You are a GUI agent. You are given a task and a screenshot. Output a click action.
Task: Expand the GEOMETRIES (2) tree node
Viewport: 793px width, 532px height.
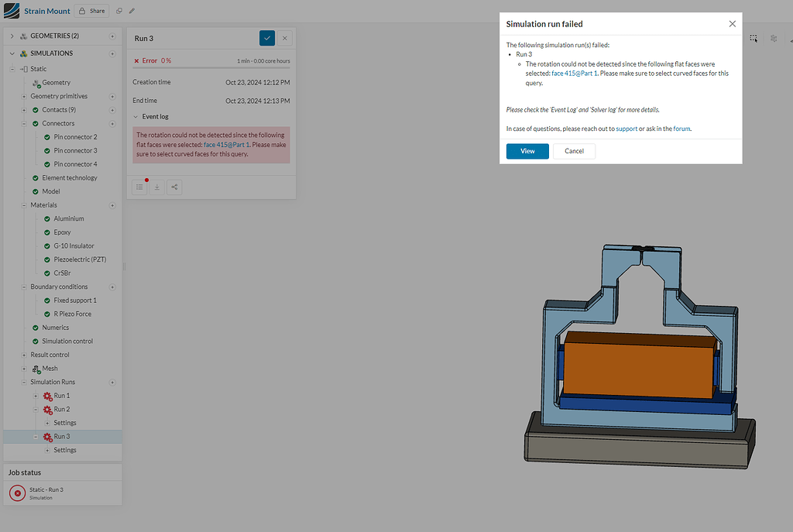coord(12,35)
